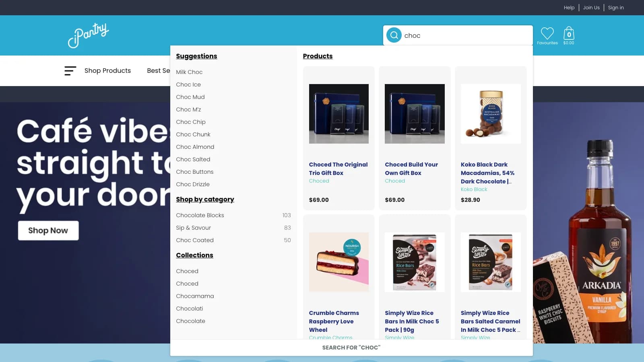Open Simply Wize Salted Caramel bars image
The height and width of the screenshot is (362, 644).
(491, 262)
